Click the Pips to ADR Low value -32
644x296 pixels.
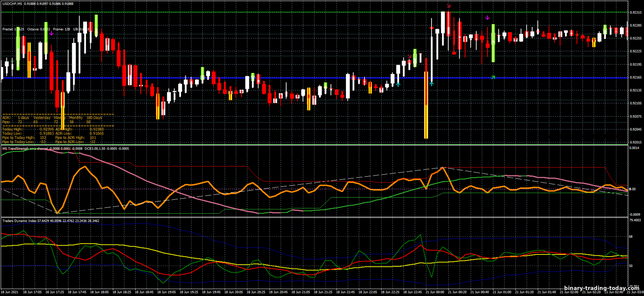coord(93,142)
